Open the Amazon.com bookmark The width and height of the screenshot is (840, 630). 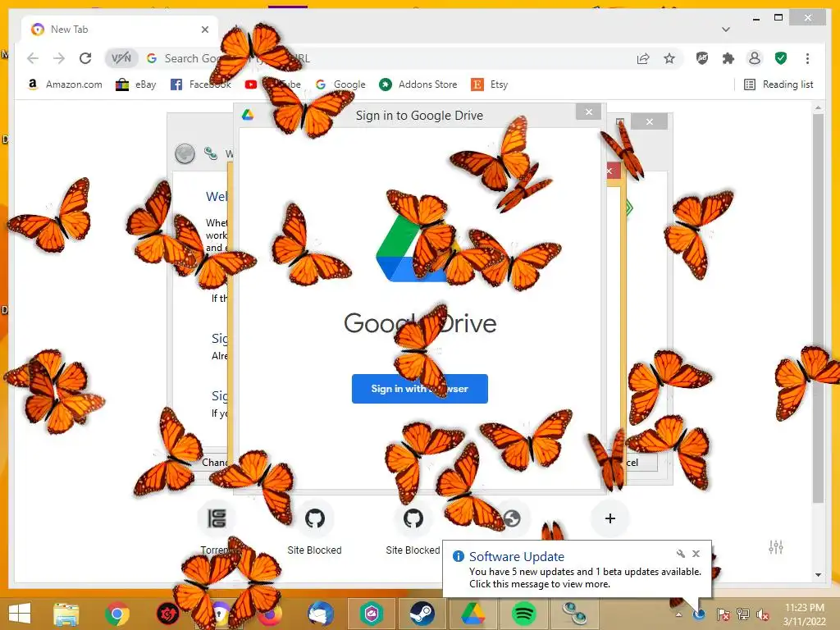[x=65, y=84]
